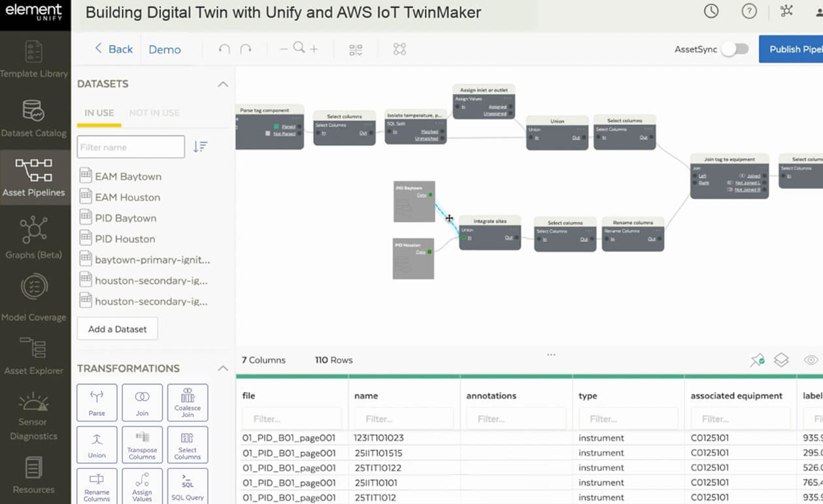Toggle the pin icon above the data table
The image size is (823, 504).
[x=757, y=360]
